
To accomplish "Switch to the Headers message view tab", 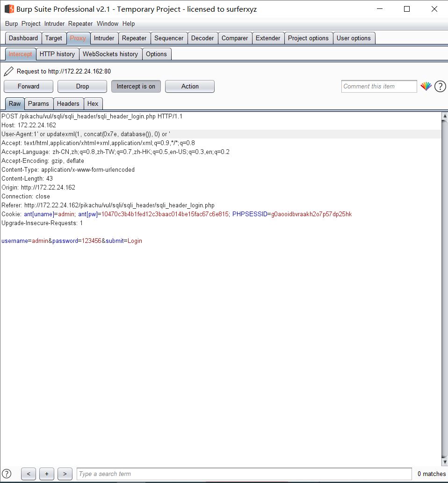I will [68, 104].
